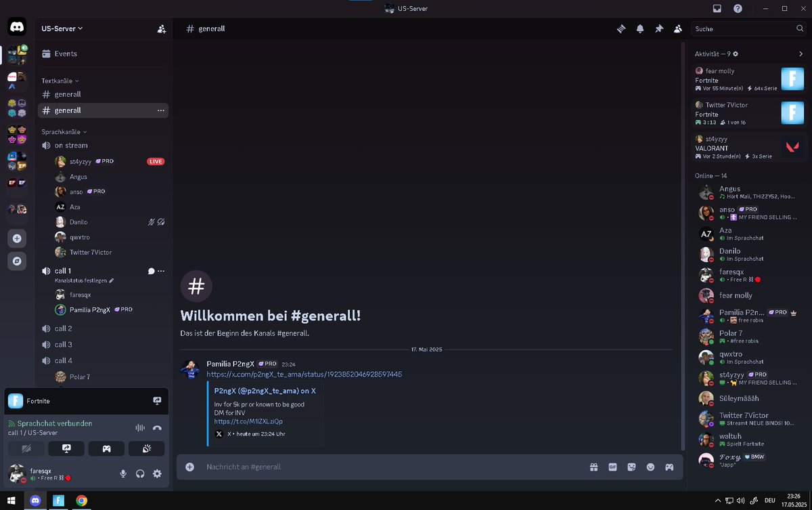Viewport: 812px width, 510px height.
Task: Click DEU language indicator in system tray
Action: point(770,501)
